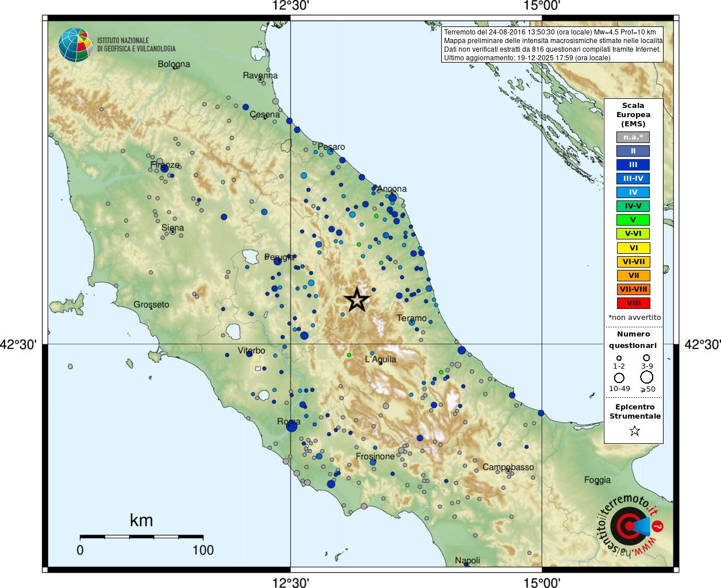Click the Bologna city label
Screen dimensions: 721x588
(x=174, y=64)
